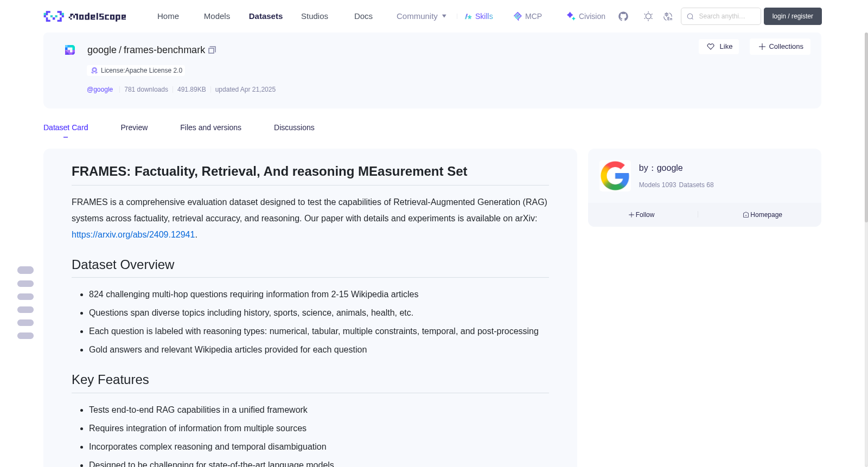Image resolution: width=868 pixels, height=467 pixels.
Task: Open the arXiv paper link
Action: point(133,235)
